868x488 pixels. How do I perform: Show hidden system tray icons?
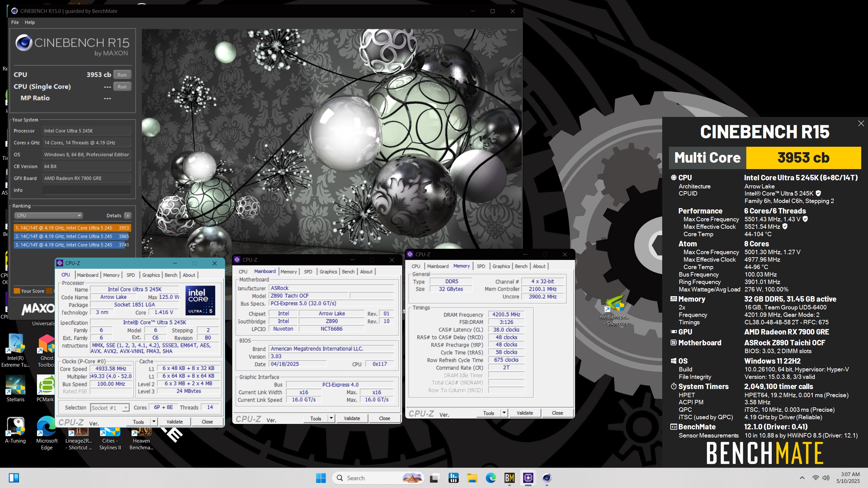click(x=802, y=478)
